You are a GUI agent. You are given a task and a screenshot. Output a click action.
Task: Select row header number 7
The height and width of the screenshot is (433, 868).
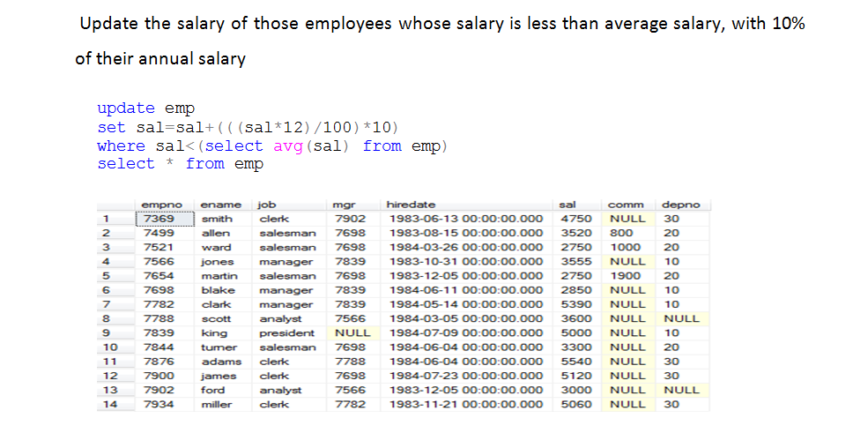tap(115, 304)
